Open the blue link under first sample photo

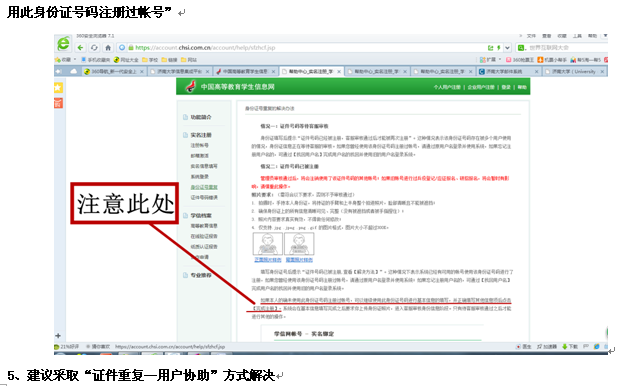coord(268,260)
